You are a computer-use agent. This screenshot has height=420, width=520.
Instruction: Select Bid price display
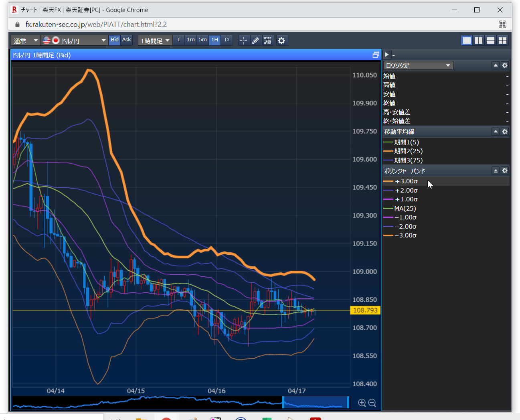coord(115,40)
